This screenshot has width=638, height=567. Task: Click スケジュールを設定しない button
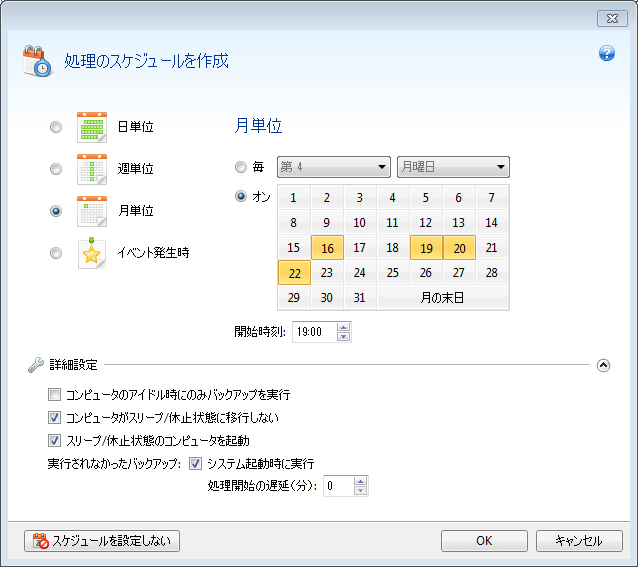102,541
